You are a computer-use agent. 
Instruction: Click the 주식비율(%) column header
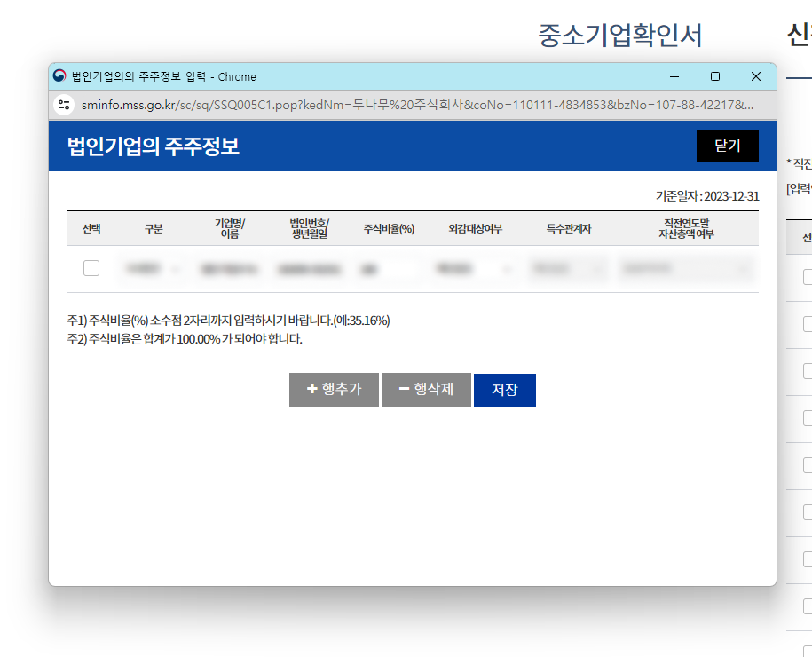[x=389, y=228]
